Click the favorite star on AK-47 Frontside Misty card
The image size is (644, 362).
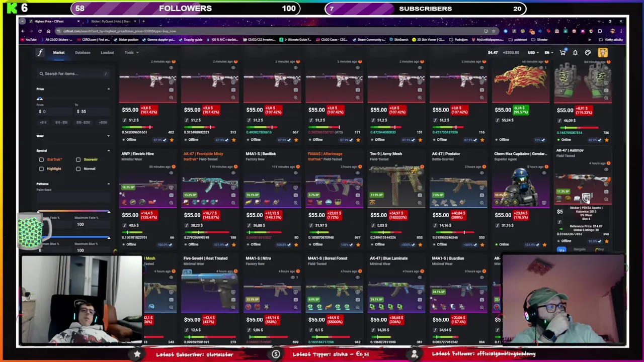click(233, 245)
